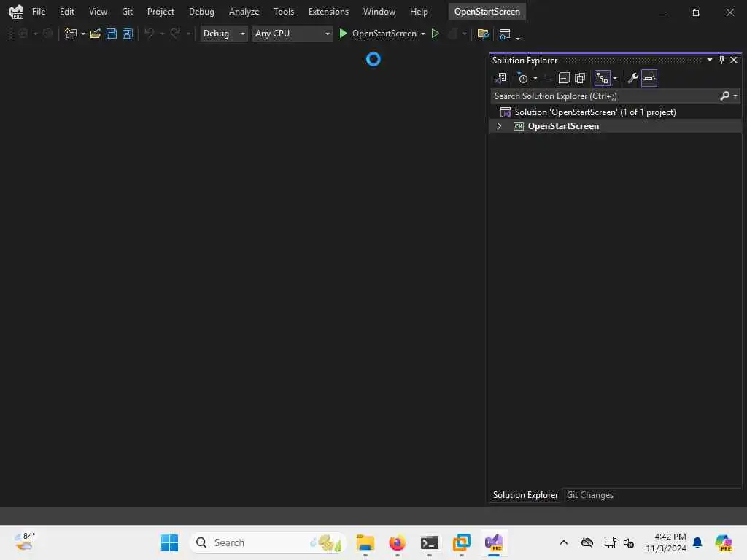
Task: Click Visual Studio taskbar icon
Action: (x=494, y=542)
